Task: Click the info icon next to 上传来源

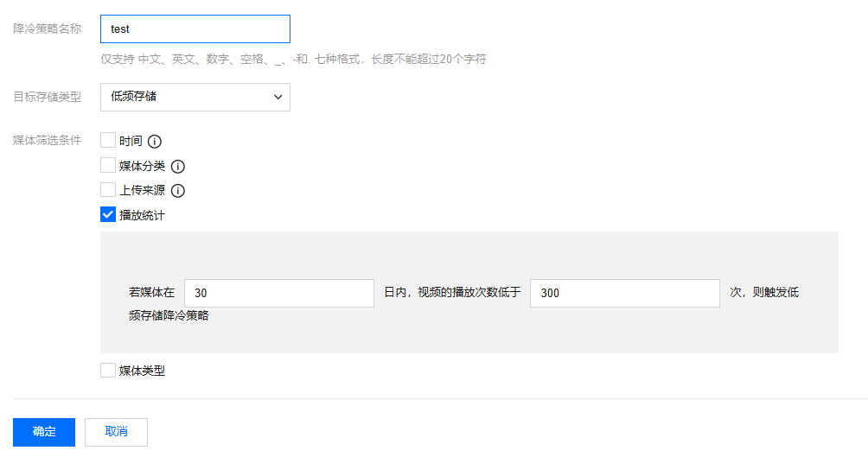Action: 178,191
